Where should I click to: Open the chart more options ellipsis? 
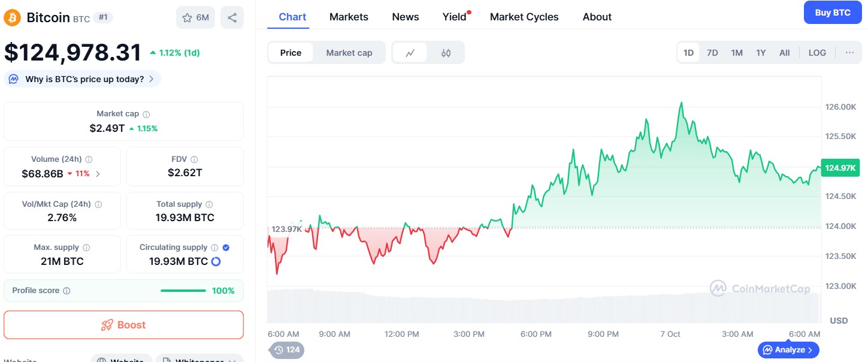point(849,53)
